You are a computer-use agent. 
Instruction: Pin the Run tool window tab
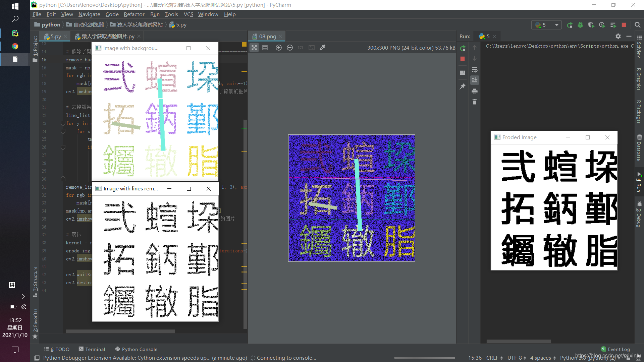click(463, 86)
